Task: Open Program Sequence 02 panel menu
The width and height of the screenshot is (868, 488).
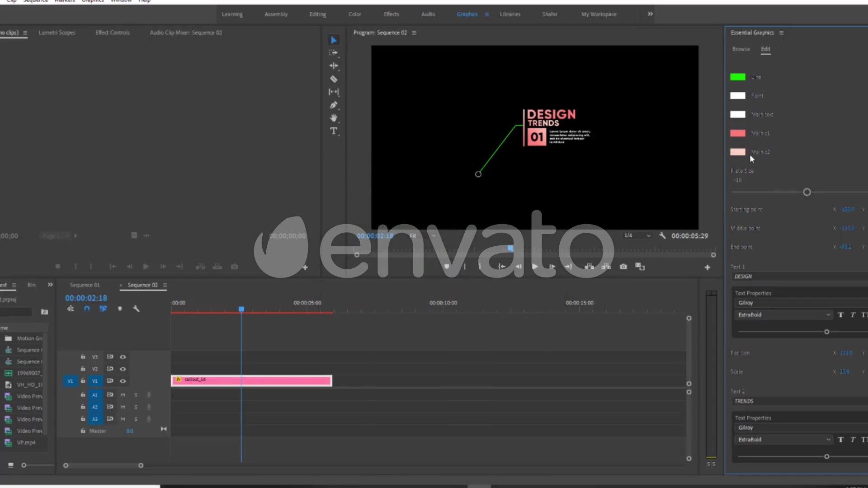Action: [414, 33]
